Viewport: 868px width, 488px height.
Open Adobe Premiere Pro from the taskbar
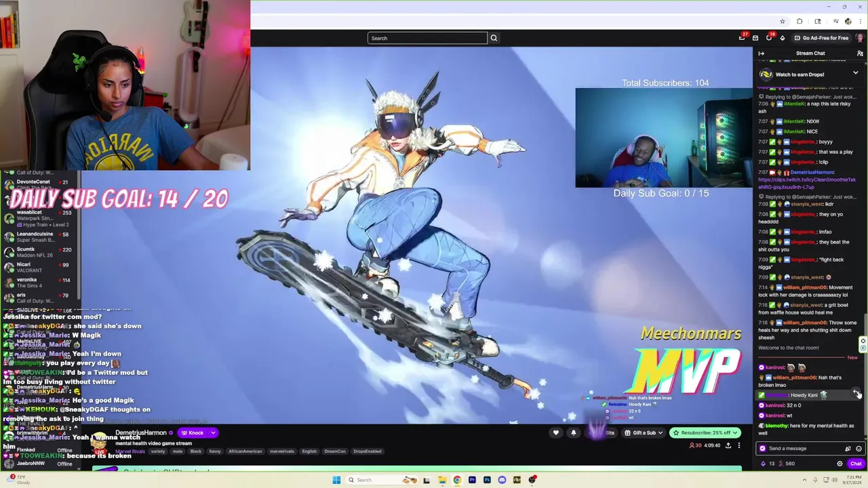click(x=472, y=480)
